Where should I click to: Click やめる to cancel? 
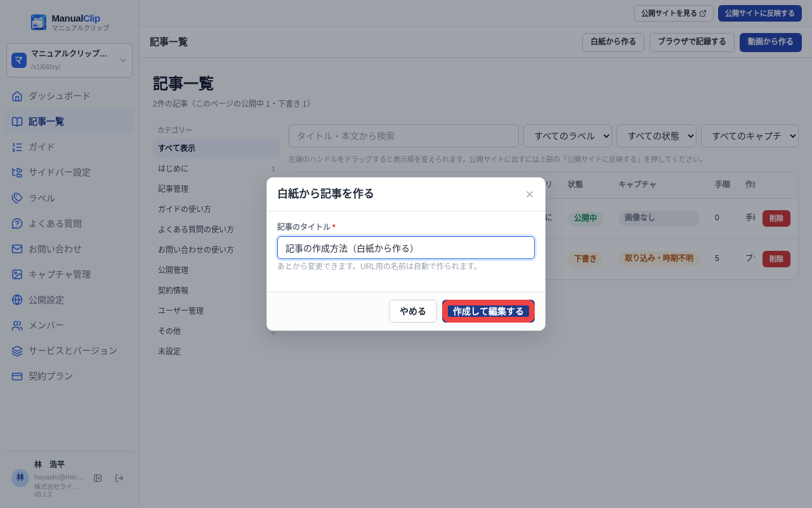click(413, 311)
